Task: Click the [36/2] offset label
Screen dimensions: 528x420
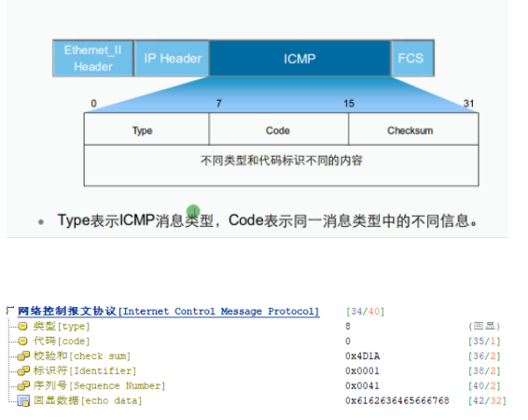Action: coord(484,356)
